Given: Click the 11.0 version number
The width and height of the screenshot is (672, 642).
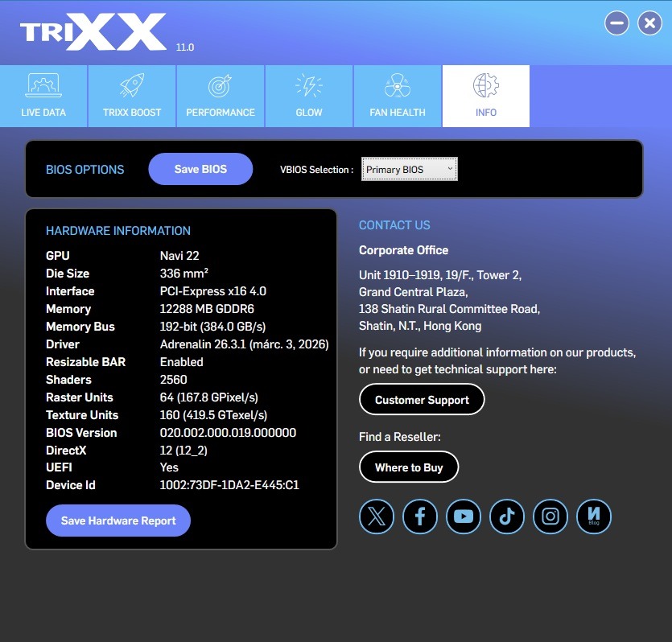Looking at the screenshot, I should (x=185, y=47).
